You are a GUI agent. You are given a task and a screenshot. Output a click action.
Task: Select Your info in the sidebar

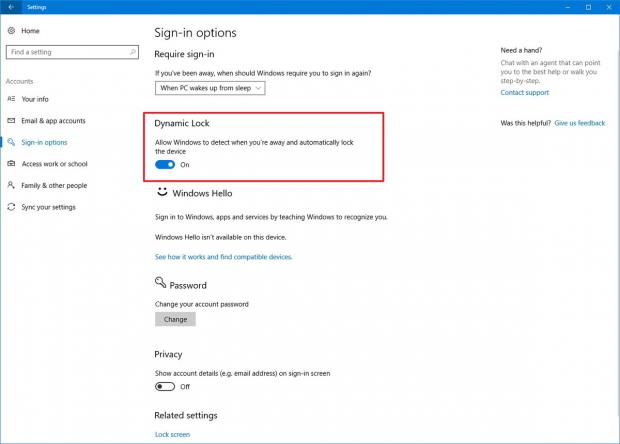click(35, 99)
